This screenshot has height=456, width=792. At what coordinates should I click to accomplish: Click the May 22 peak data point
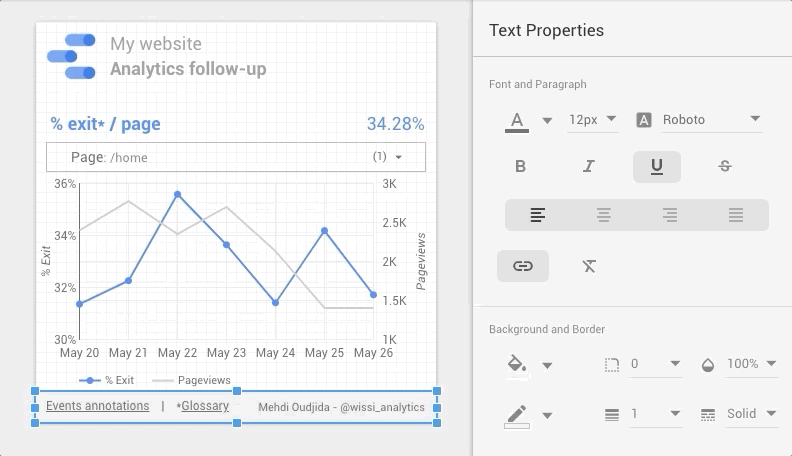point(177,194)
